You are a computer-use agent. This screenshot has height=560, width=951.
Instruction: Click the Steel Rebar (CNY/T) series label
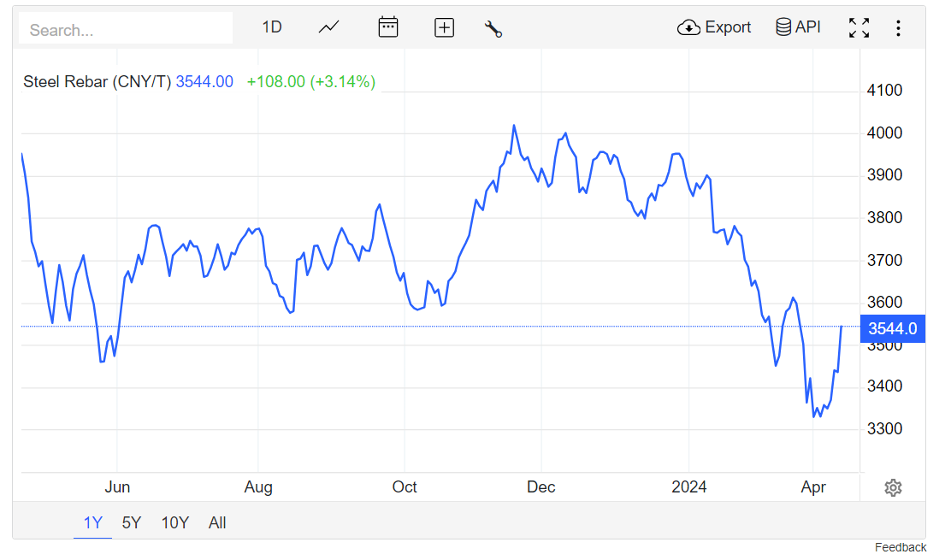(97, 82)
